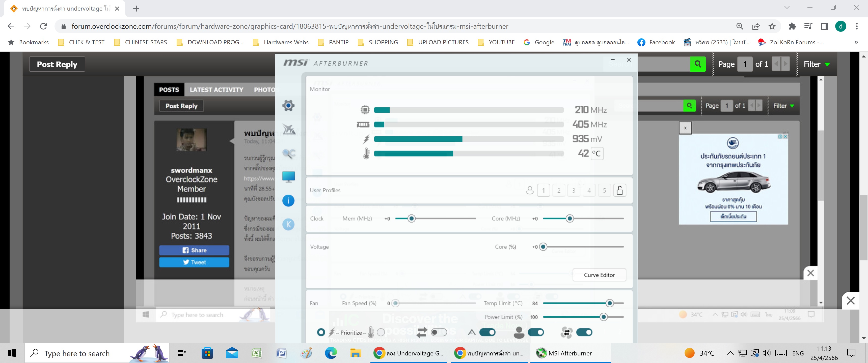The width and height of the screenshot is (868, 363).
Task: Toggle the profile lock icon
Action: click(620, 191)
